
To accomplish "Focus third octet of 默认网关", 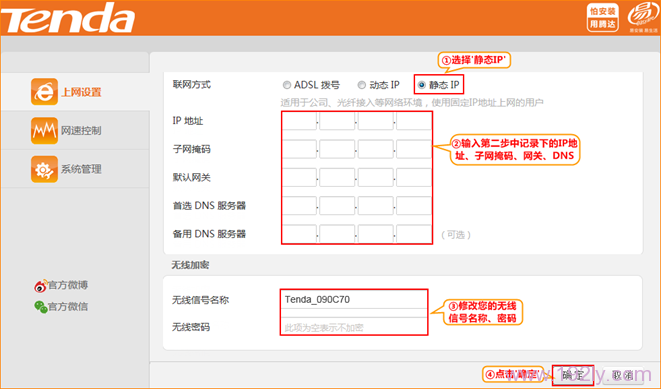I will tap(376, 177).
